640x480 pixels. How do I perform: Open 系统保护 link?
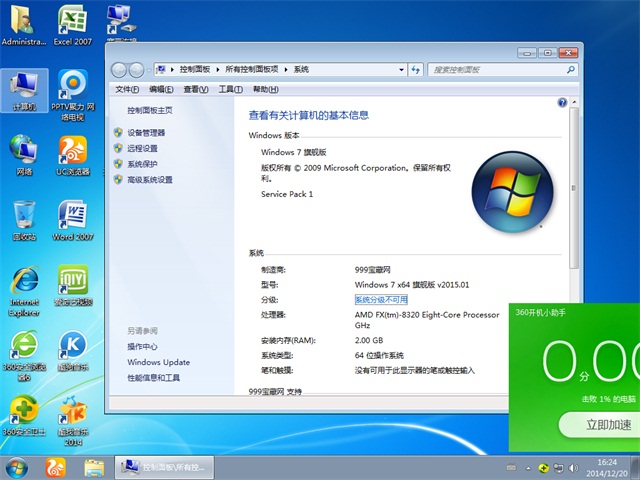[x=142, y=164]
